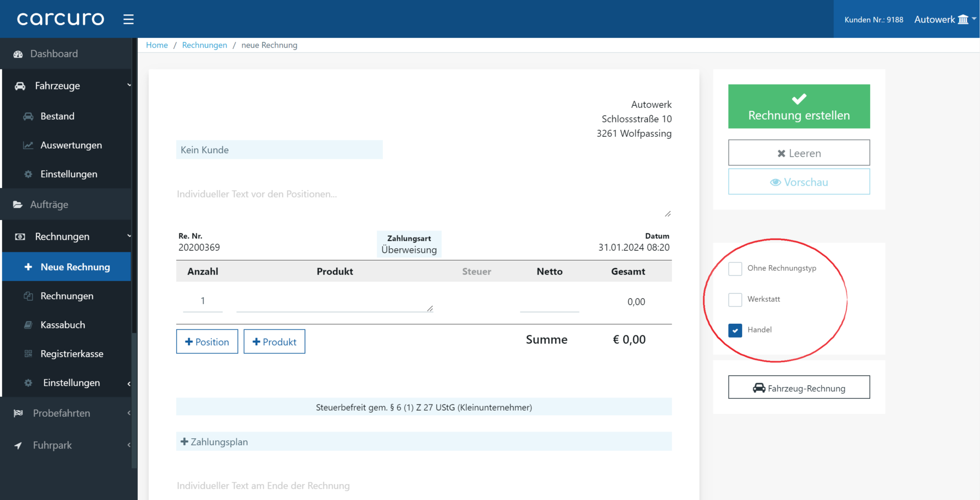Click the Rechnungen Einstellungen gear icon
The width and height of the screenshot is (980, 500).
(x=28, y=383)
